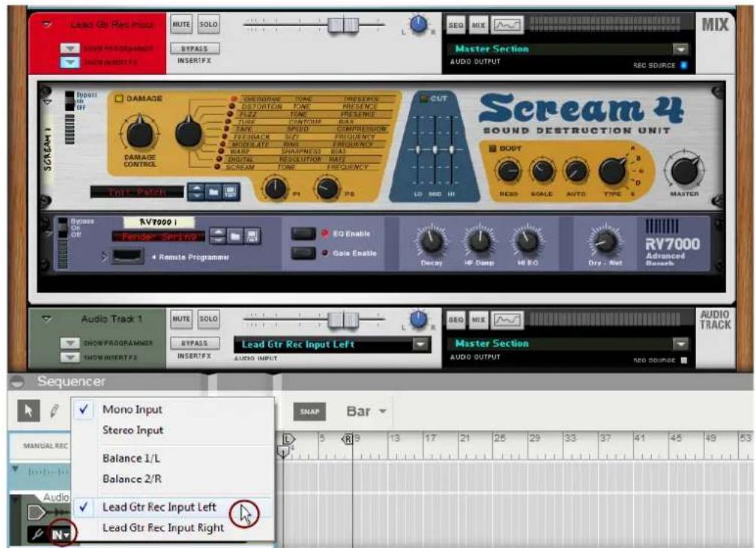756x548 pixels.
Task: Select Lead Gtr Rec Input Right entry
Action: point(163,528)
